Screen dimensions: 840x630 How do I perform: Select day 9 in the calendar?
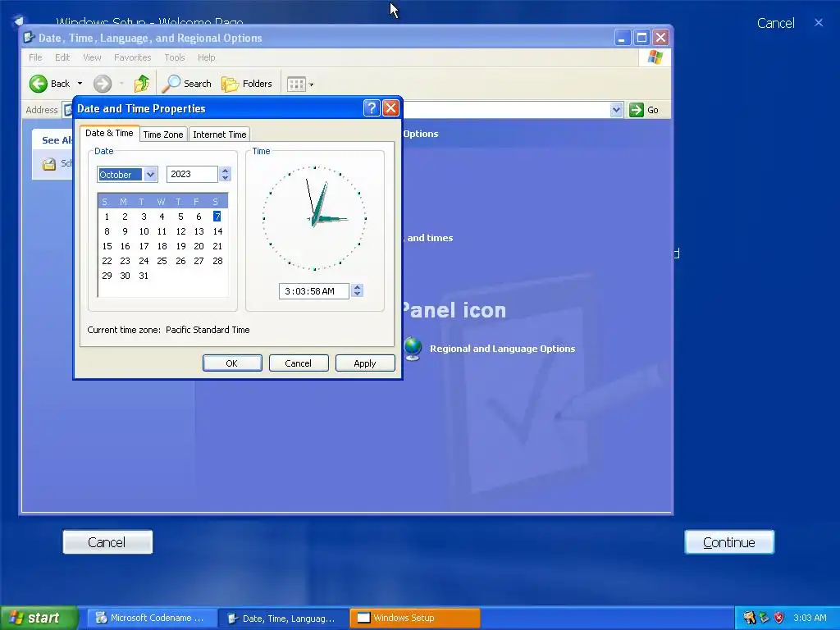tap(125, 231)
